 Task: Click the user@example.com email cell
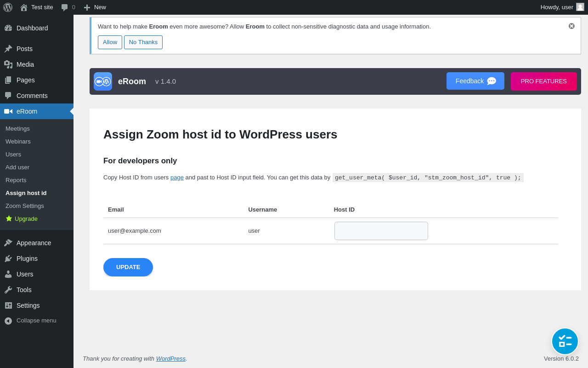click(135, 231)
